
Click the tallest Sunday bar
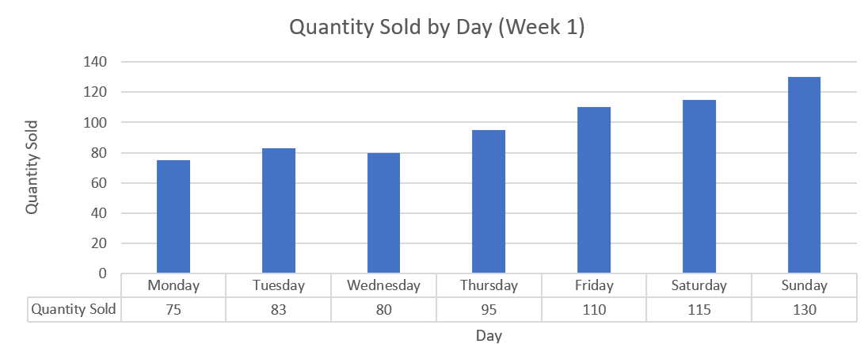(804, 175)
